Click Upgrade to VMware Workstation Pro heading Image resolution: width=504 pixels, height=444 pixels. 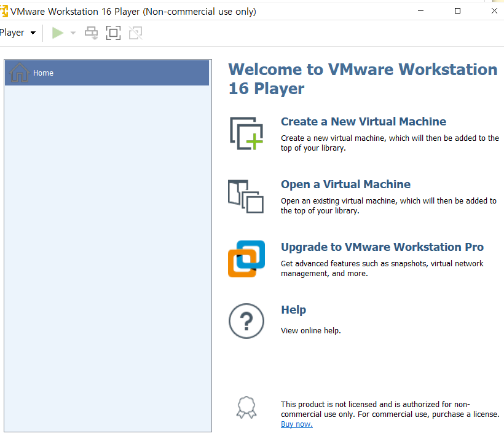point(382,247)
